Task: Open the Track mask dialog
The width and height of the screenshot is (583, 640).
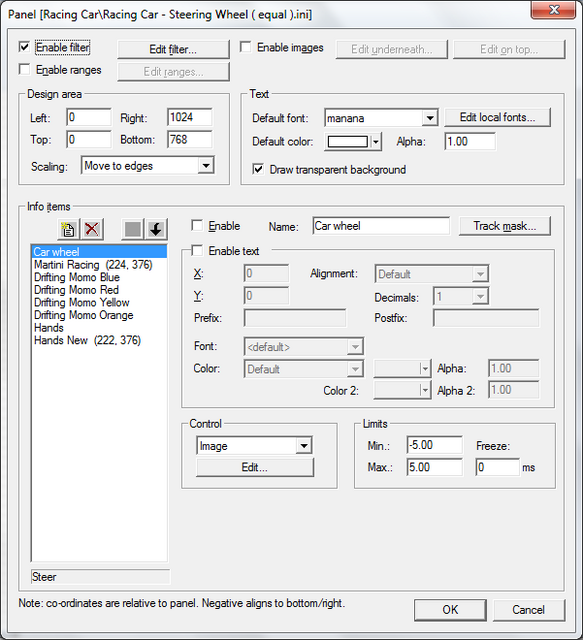Action: [x=505, y=226]
